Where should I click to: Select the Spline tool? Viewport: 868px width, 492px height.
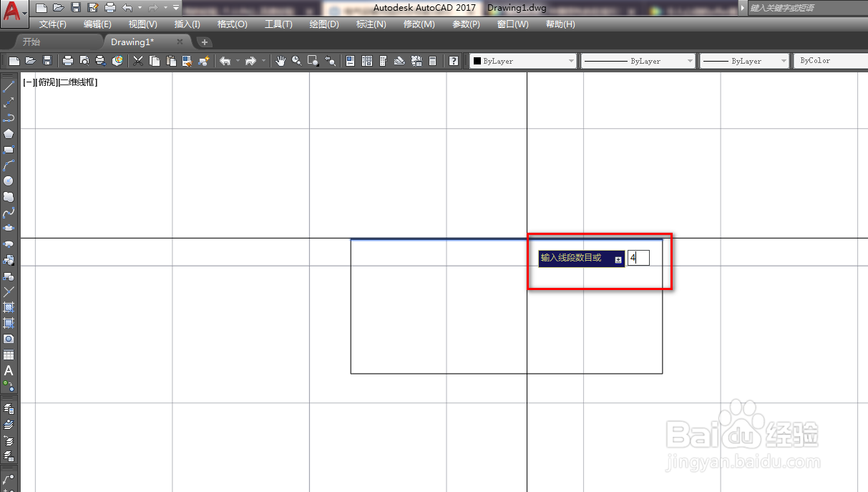coord(9,213)
